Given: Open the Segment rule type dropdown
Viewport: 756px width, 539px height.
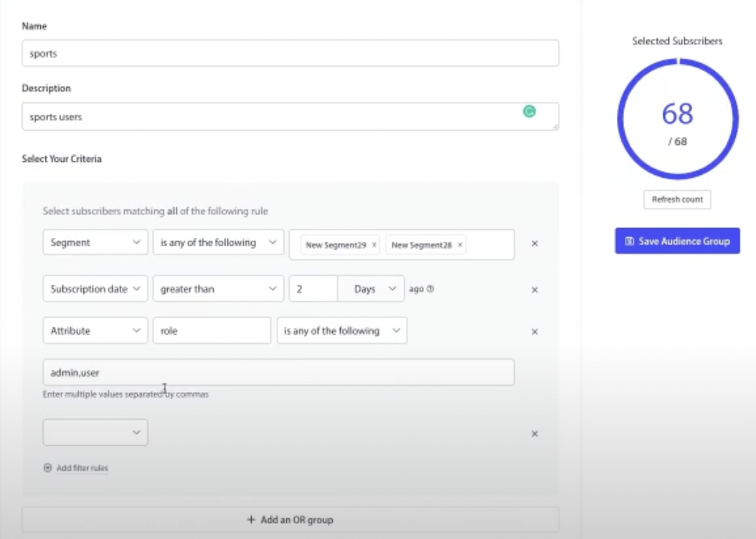Looking at the screenshot, I should 95,242.
